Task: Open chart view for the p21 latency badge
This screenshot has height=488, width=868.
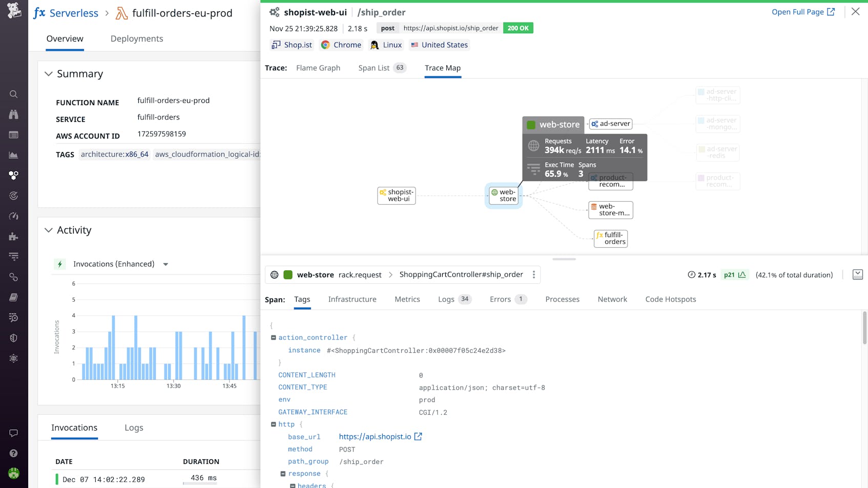Action: pos(741,274)
